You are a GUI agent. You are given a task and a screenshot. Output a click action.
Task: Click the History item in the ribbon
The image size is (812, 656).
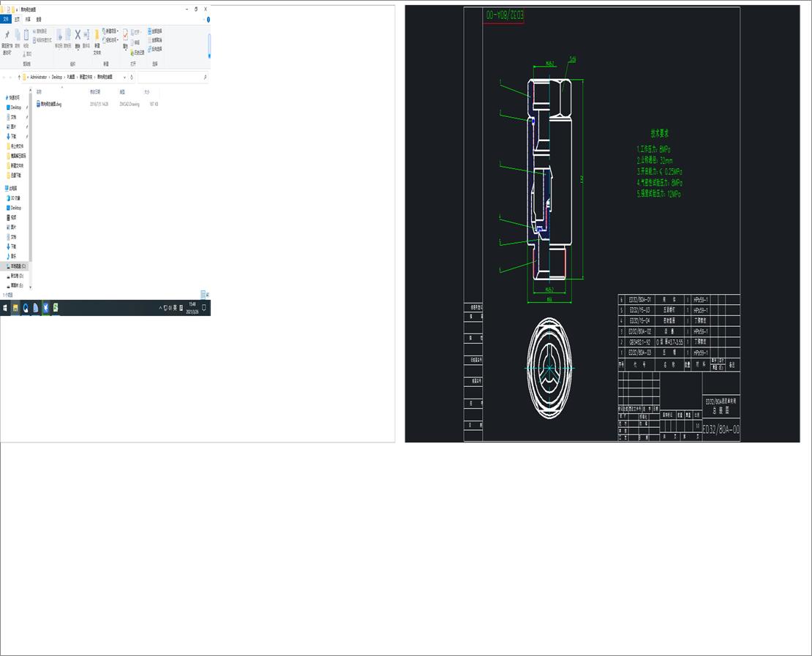pyautogui.click(x=138, y=53)
